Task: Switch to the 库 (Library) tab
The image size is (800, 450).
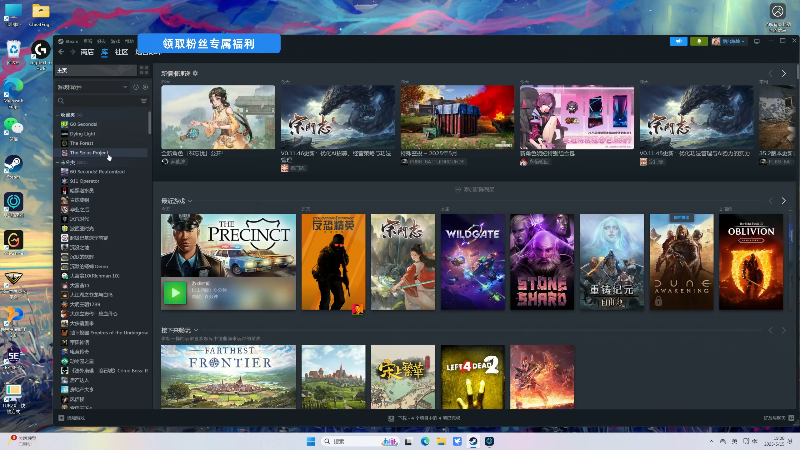Action: [x=105, y=52]
